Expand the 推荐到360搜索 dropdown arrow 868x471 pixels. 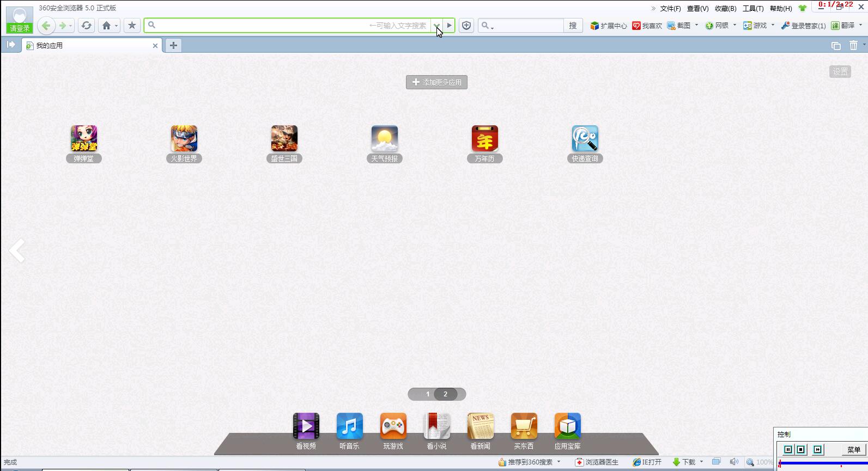point(559,462)
